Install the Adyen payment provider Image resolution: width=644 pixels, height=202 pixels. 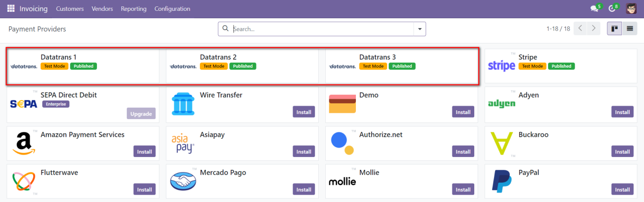click(x=622, y=112)
